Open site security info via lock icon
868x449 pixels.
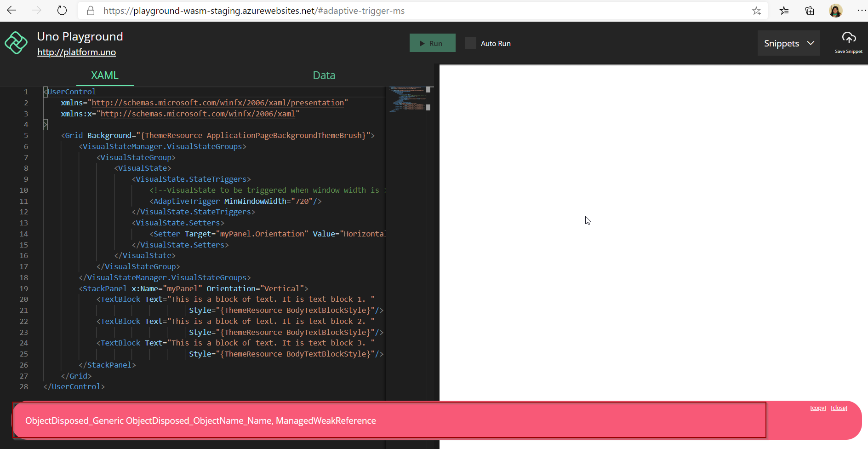[x=91, y=10]
